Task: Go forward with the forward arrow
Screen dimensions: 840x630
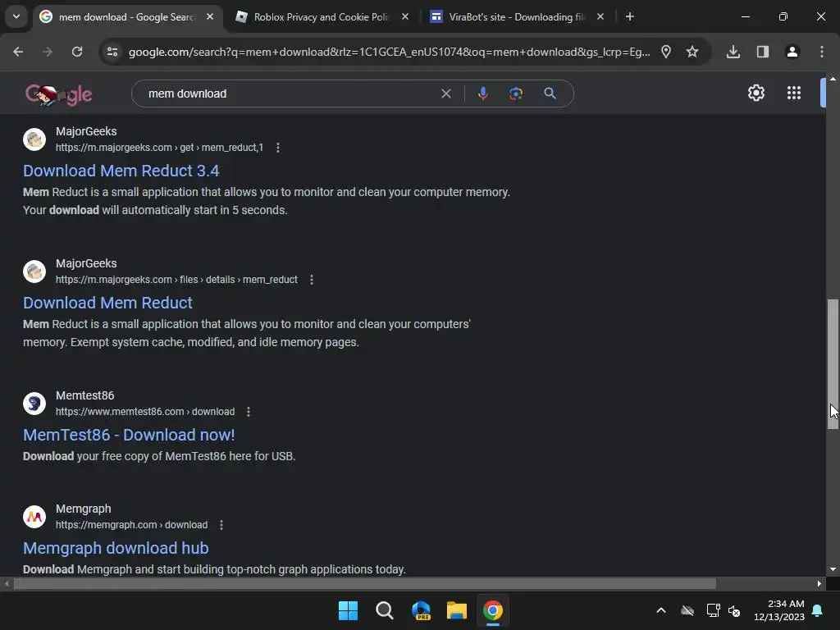Action: coord(48,52)
